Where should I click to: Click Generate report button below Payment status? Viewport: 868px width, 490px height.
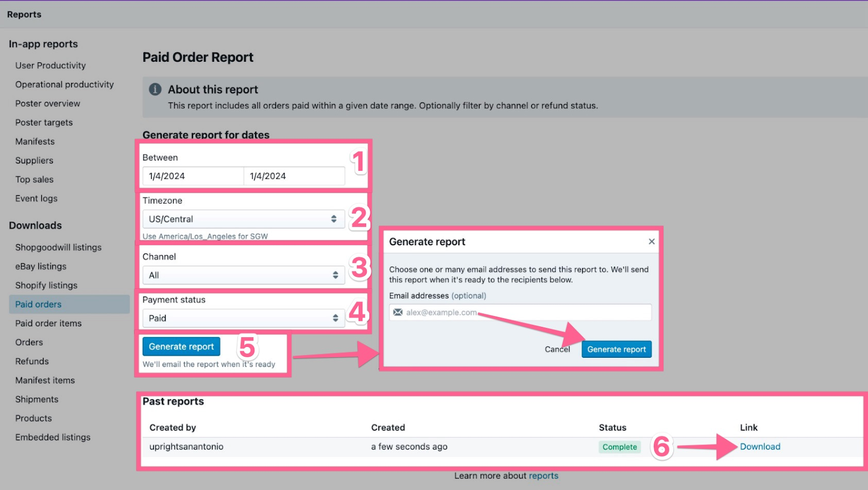click(181, 347)
